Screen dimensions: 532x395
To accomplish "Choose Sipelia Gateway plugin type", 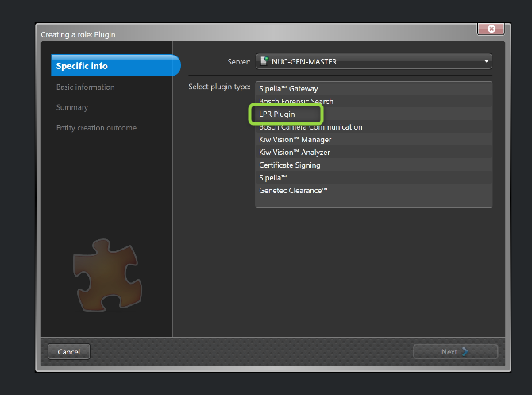I will (x=288, y=89).
